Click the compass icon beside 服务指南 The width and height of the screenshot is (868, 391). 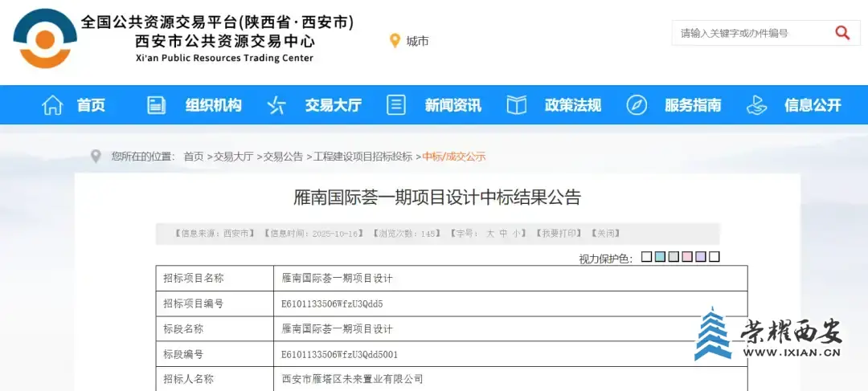637,105
